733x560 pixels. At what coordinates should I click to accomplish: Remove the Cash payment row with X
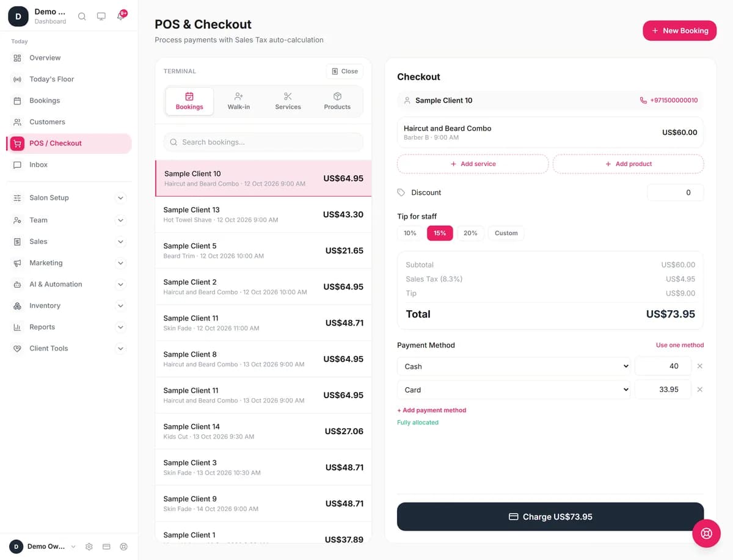click(x=700, y=366)
